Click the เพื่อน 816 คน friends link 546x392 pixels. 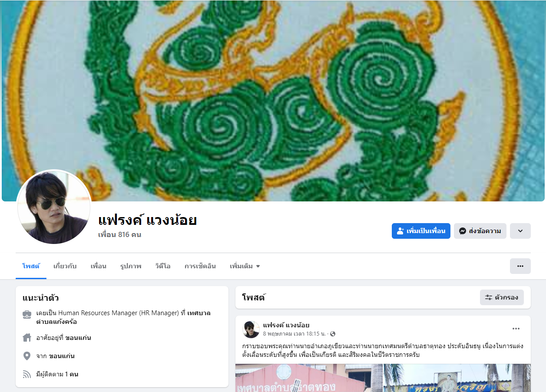click(x=119, y=235)
